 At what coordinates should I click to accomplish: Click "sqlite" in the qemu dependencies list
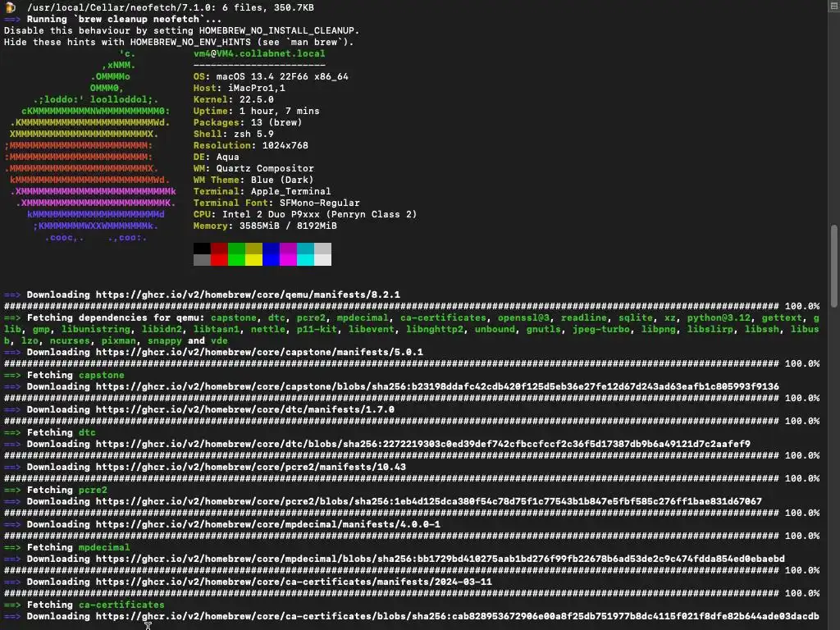coord(636,317)
